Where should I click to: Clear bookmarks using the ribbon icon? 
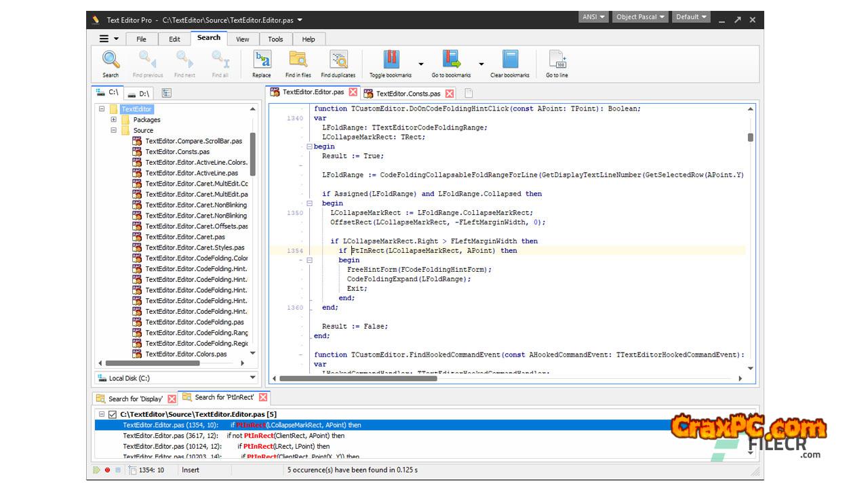click(509, 60)
